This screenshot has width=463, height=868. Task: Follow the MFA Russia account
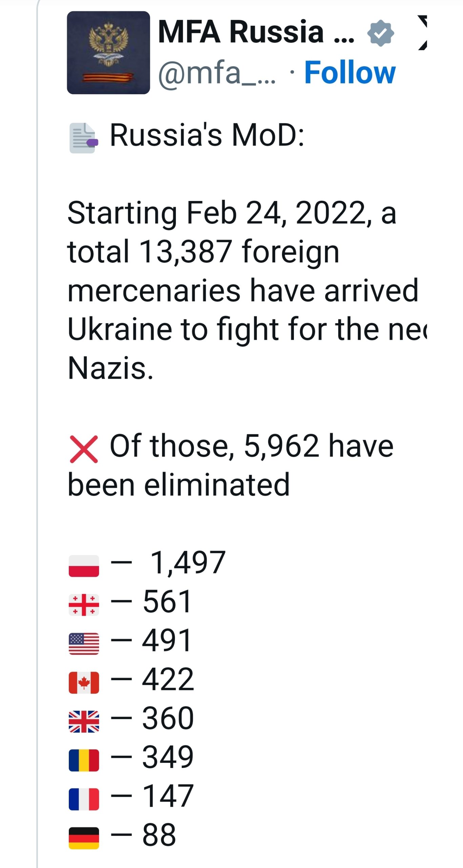click(350, 72)
